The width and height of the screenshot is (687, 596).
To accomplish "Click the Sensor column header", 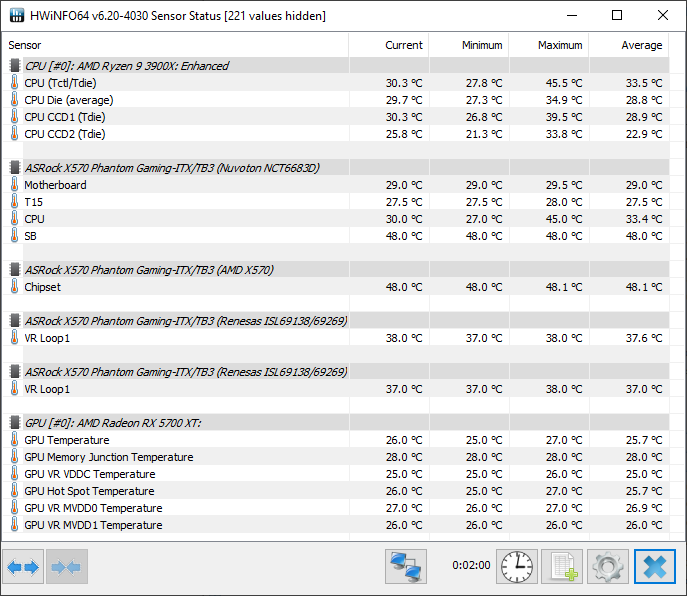I will coord(25,45).
